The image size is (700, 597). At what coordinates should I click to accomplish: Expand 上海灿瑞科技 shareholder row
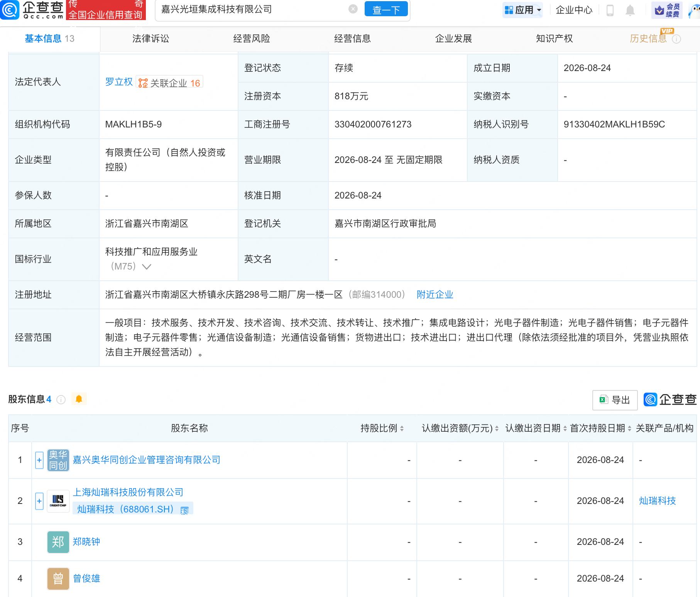click(39, 501)
